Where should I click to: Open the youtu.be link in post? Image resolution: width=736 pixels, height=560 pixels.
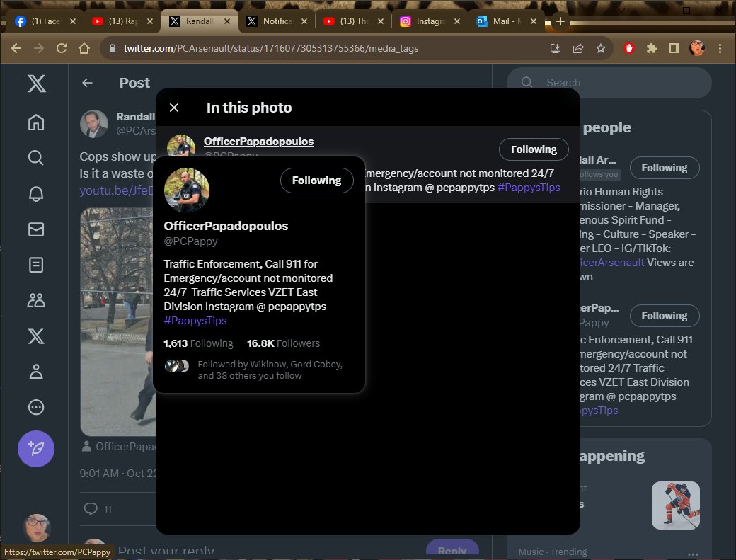pyautogui.click(x=117, y=190)
